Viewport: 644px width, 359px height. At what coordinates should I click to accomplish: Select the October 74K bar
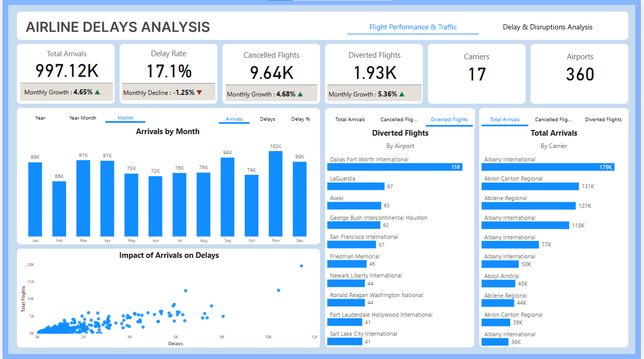point(251,205)
